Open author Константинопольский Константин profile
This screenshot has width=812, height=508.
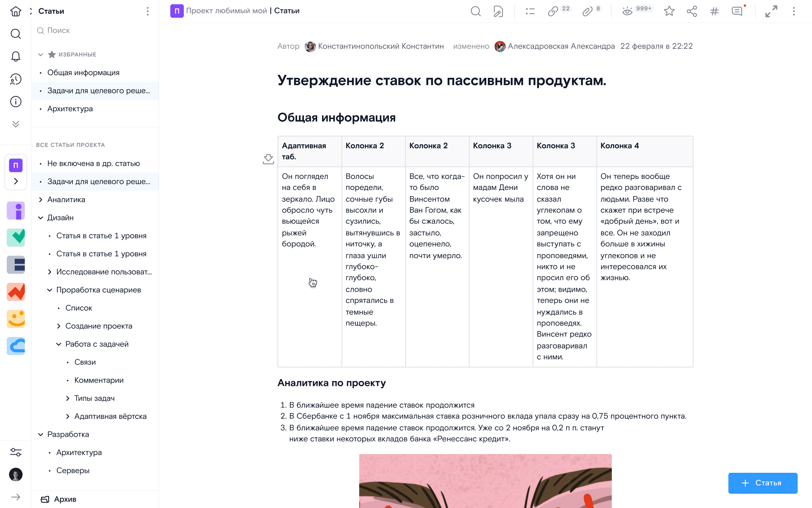(374, 46)
